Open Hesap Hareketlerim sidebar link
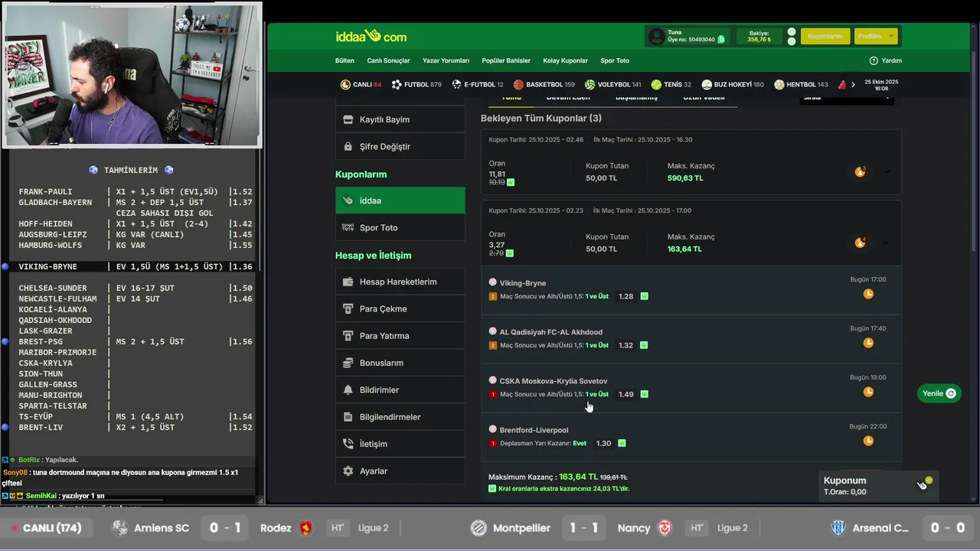The width and height of the screenshot is (980, 551). pyautogui.click(x=400, y=282)
